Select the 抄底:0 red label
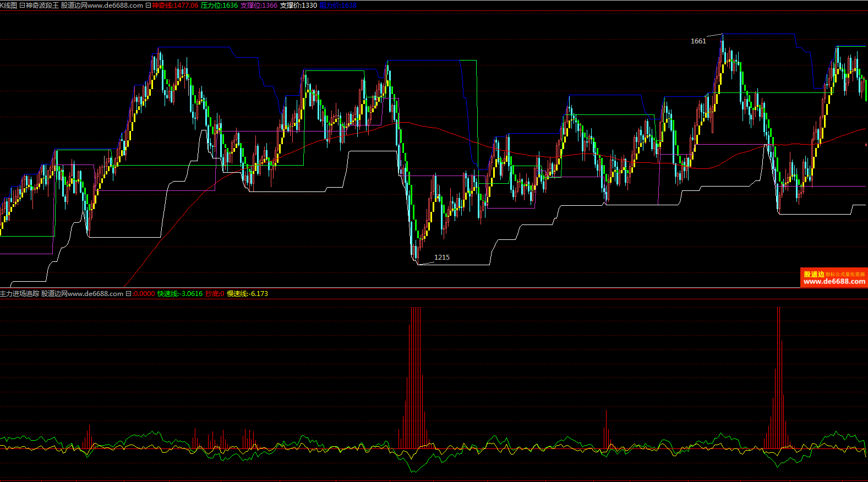 [x=215, y=294]
